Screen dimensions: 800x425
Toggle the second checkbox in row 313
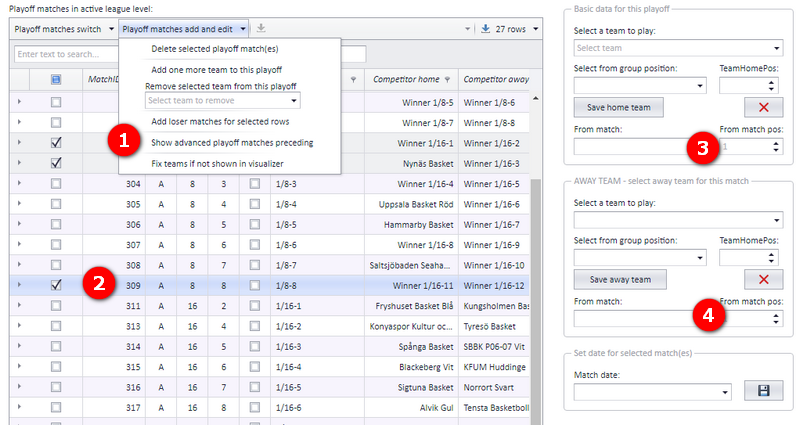255,326
